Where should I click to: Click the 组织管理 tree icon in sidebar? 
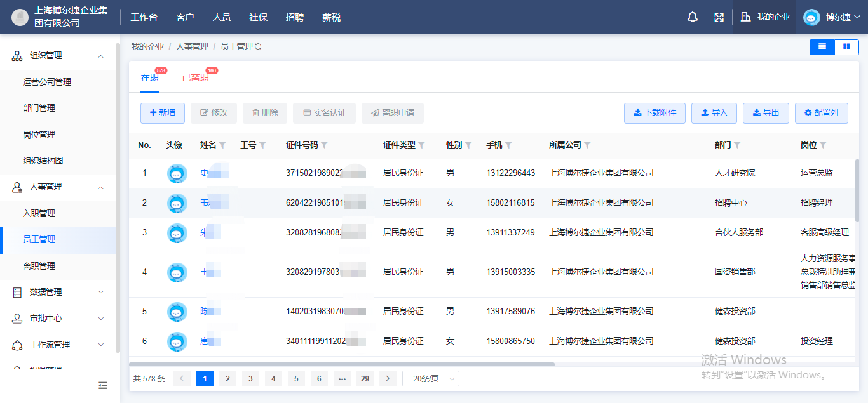click(x=18, y=56)
